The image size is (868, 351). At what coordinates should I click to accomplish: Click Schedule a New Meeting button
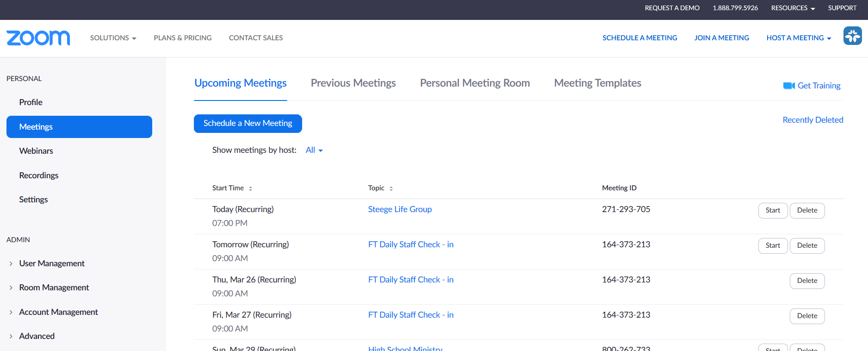pyautogui.click(x=248, y=124)
